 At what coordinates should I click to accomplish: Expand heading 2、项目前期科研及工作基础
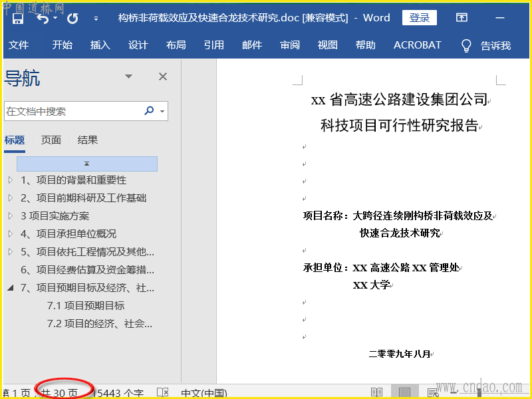11,198
